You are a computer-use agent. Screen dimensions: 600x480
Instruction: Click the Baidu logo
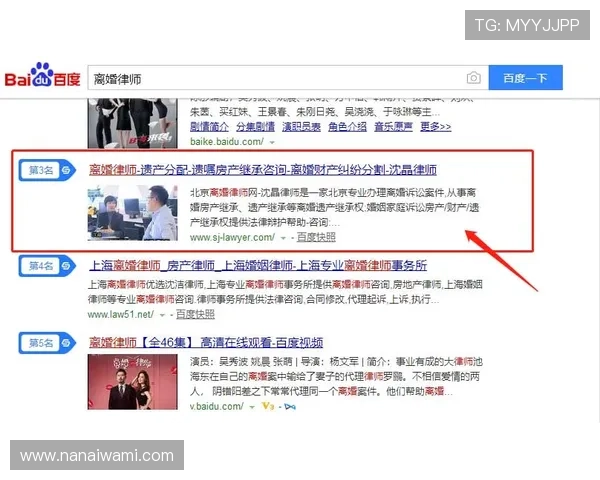pos(42,75)
